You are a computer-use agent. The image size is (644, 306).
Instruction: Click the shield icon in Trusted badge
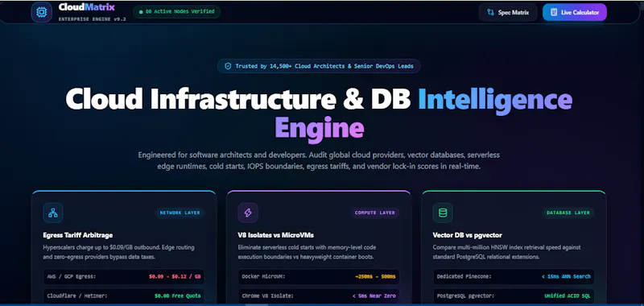click(228, 66)
